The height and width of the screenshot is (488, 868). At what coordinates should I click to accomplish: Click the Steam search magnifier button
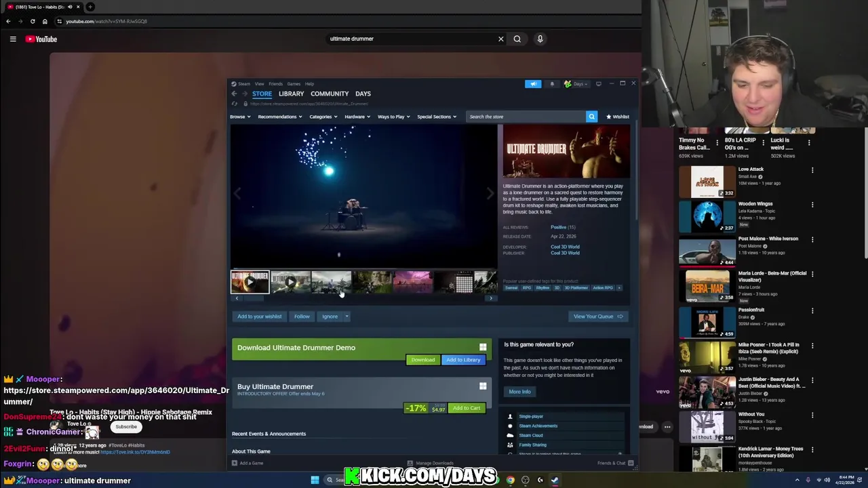click(x=591, y=117)
